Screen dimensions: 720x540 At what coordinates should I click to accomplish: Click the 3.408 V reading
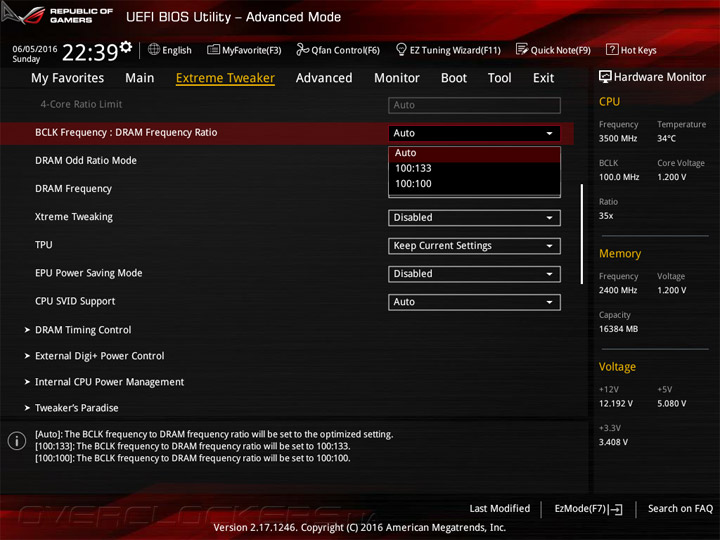pyautogui.click(x=613, y=442)
